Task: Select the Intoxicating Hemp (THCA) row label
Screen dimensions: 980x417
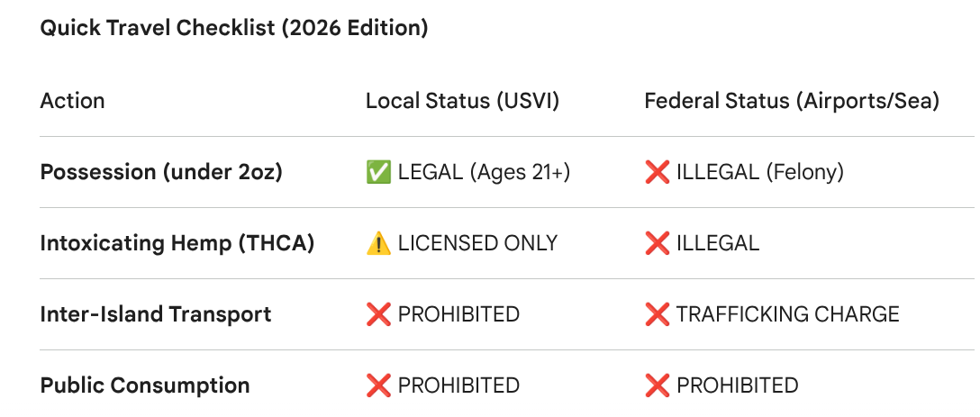Action: 177,242
